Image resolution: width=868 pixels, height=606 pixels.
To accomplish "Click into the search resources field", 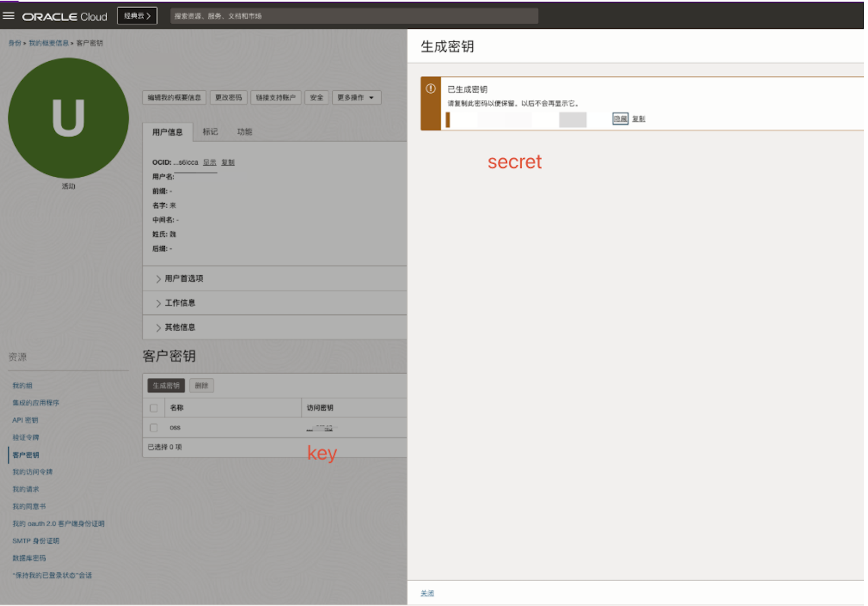I will [x=352, y=16].
